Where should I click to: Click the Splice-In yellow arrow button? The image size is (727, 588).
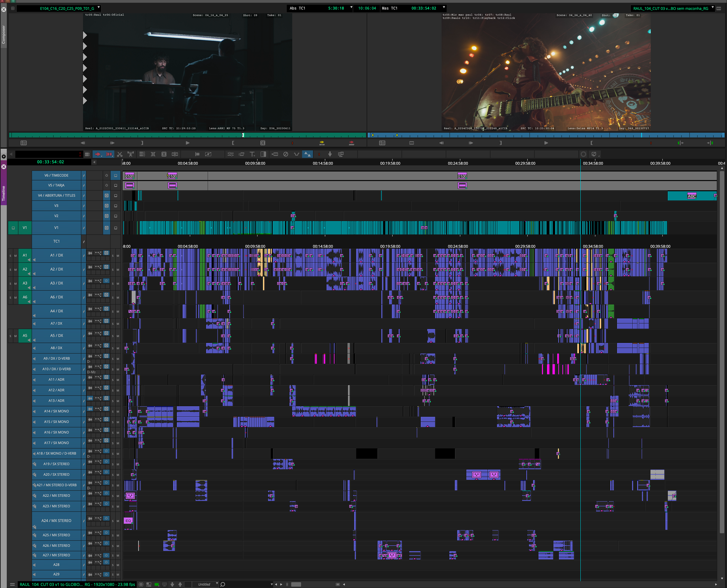click(x=322, y=143)
